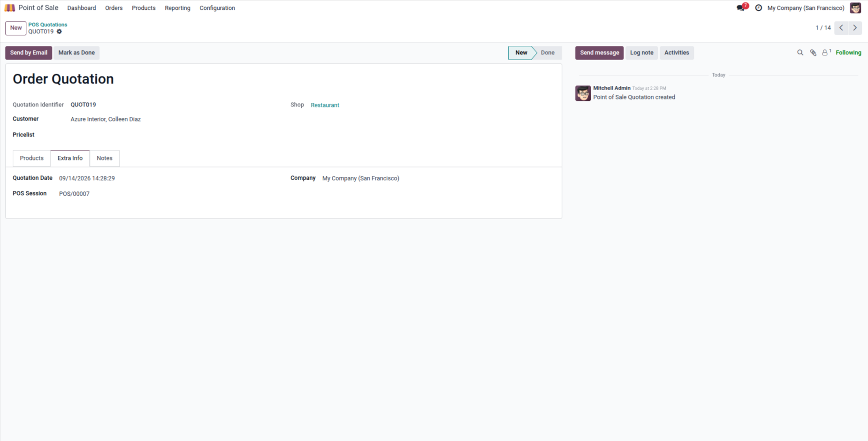Switch to the Notes tab

104,158
